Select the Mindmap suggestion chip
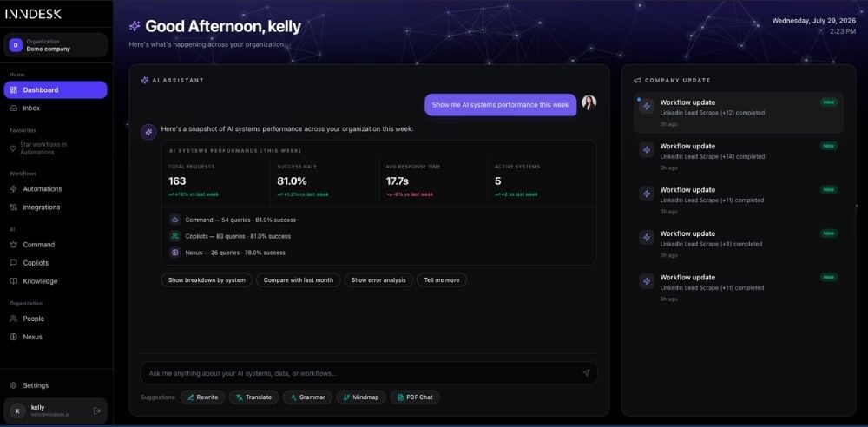 click(361, 397)
